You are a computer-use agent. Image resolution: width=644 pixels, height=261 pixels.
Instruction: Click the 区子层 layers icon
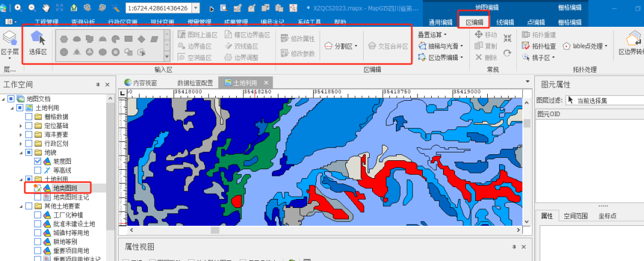tap(10, 42)
